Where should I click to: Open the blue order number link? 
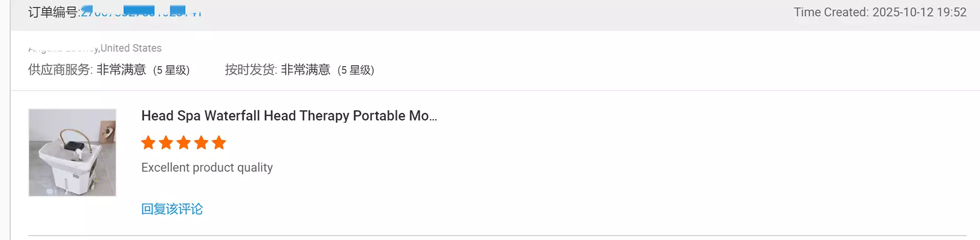[x=141, y=12]
